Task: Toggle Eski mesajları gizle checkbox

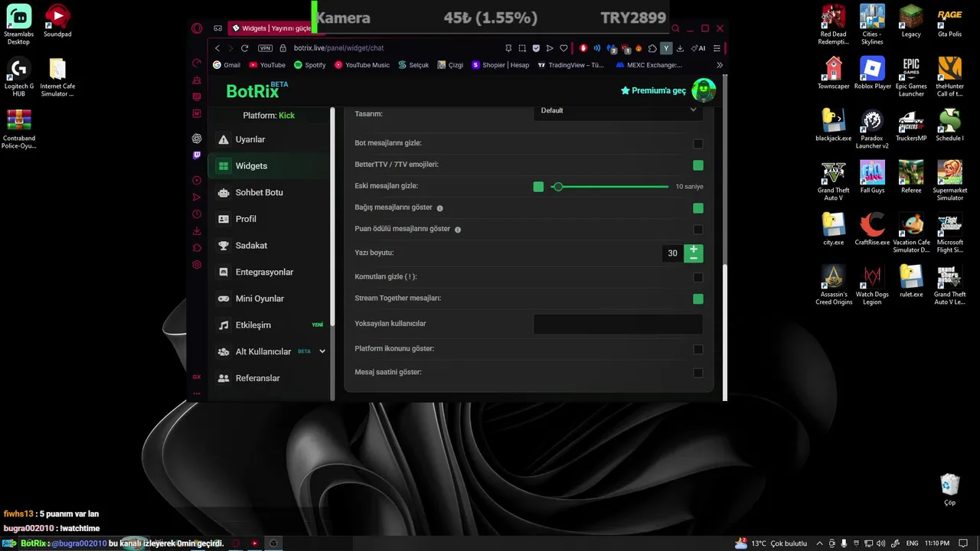Action: pyautogui.click(x=538, y=187)
